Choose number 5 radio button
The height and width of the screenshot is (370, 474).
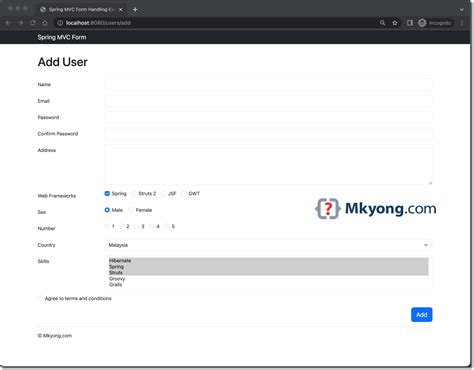167,226
